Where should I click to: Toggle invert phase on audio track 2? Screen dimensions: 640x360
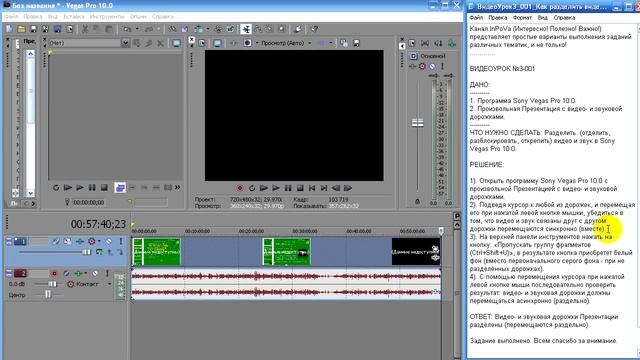66,273
